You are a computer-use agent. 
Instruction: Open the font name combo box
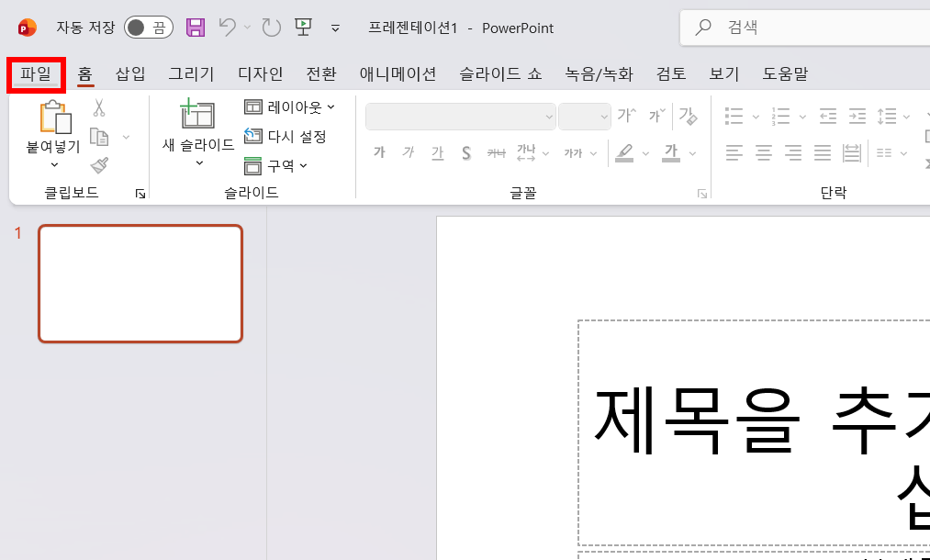[461, 117]
